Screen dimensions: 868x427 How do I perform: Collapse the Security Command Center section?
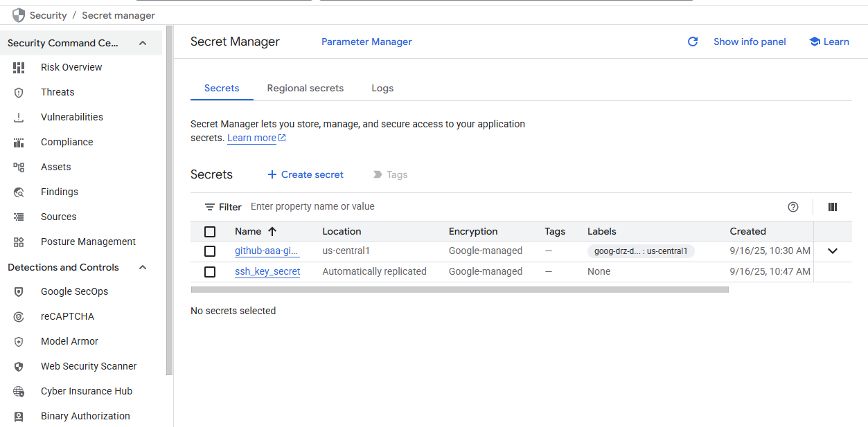[x=143, y=43]
